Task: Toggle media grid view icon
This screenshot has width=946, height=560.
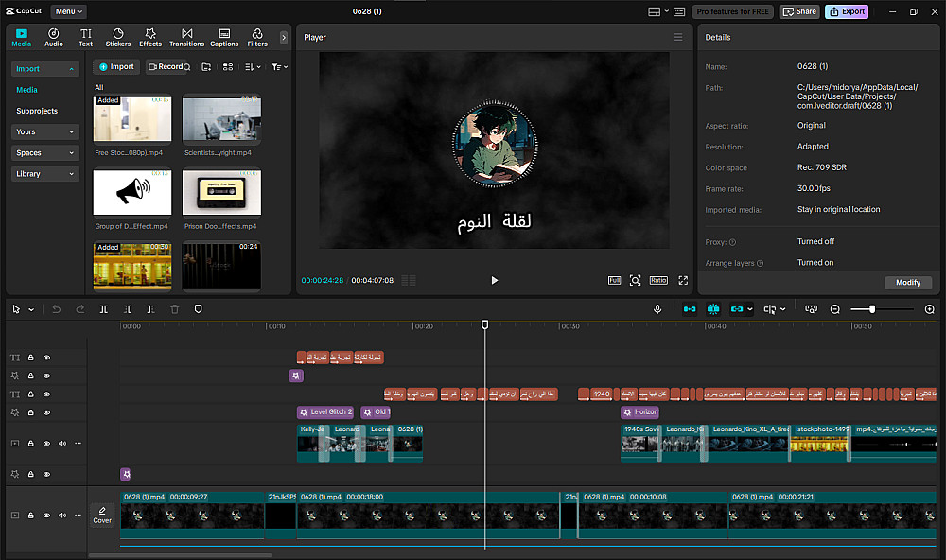Action: (x=228, y=67)
